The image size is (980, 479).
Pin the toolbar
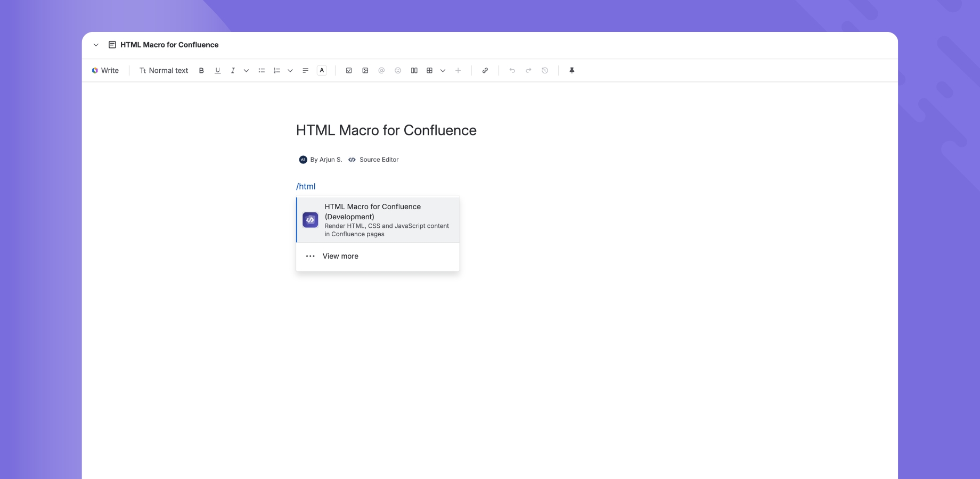pyautogui.click(x=572, y=70)
